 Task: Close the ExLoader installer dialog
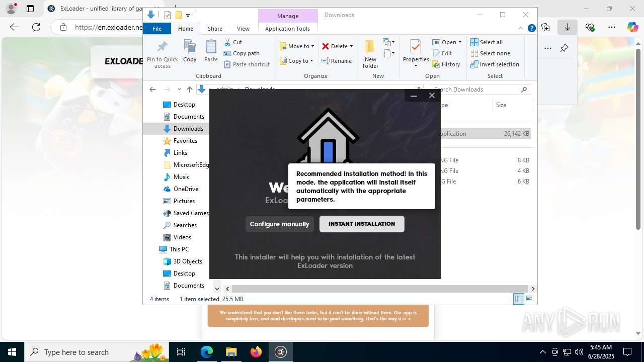(x=432, y=96)
